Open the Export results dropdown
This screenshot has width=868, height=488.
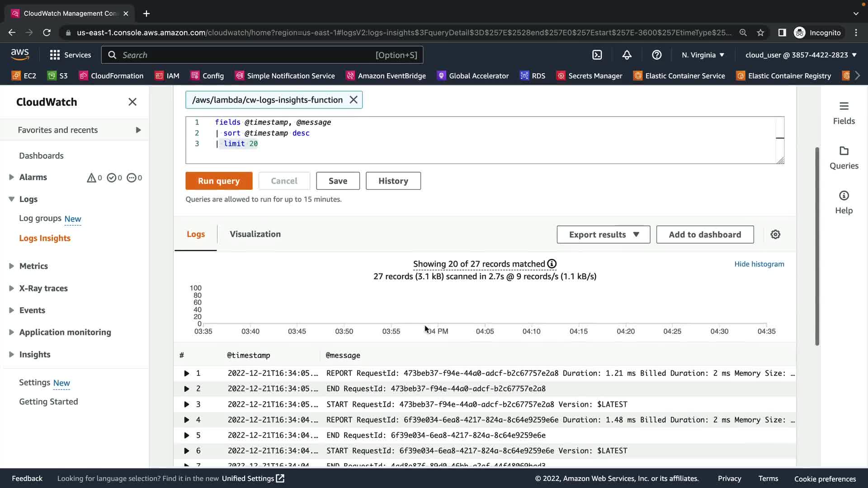[x=603, y=235]
